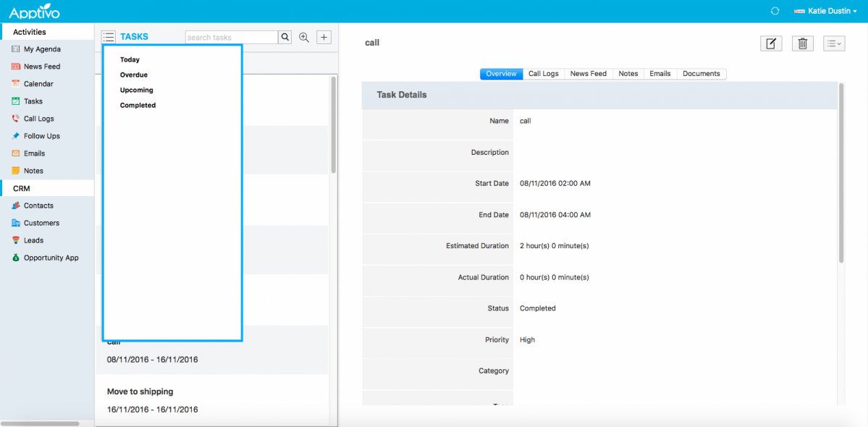868x427 pixels.
Task: Open advanced search zoom icon
Action: click(305, 38)
